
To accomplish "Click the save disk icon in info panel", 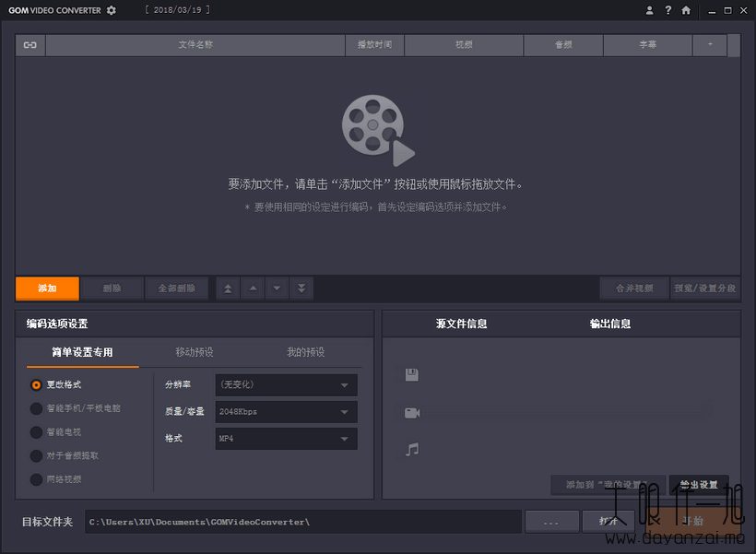I will pyautogui.click(x=412, y=374).
